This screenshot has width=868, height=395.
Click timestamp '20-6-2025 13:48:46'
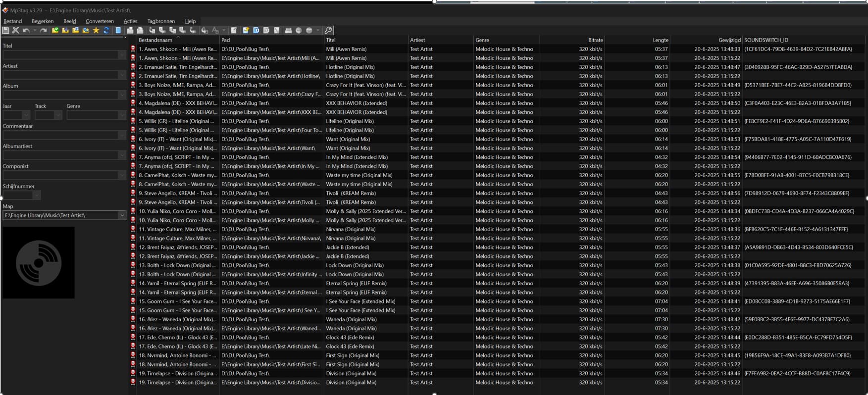pos(717,373)
